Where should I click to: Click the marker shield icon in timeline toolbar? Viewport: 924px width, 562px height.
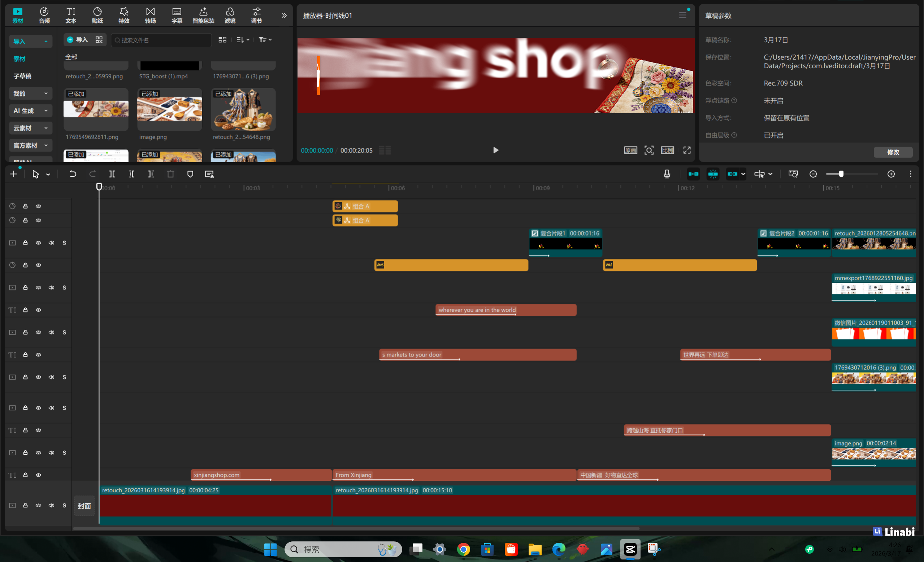coord(190,174)
